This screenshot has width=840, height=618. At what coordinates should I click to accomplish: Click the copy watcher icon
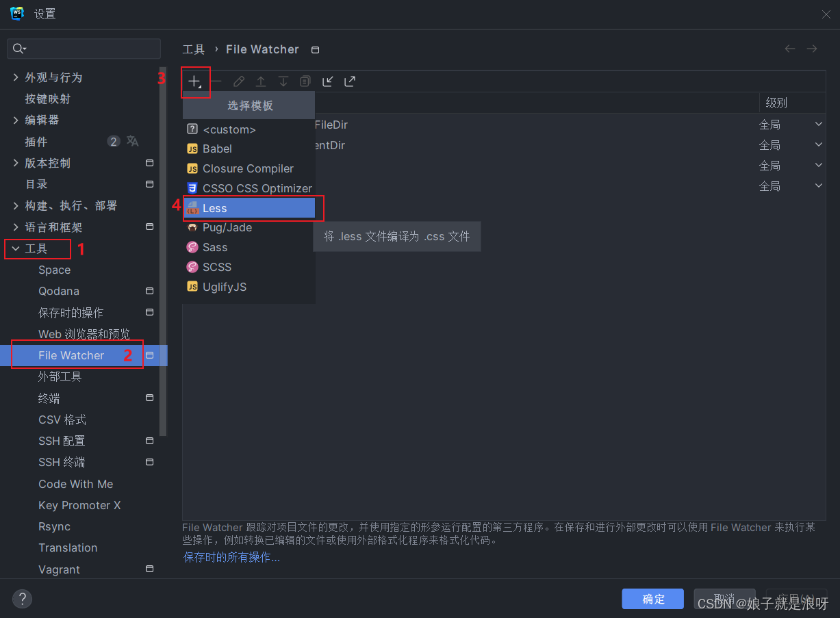[x=305, y=81]
